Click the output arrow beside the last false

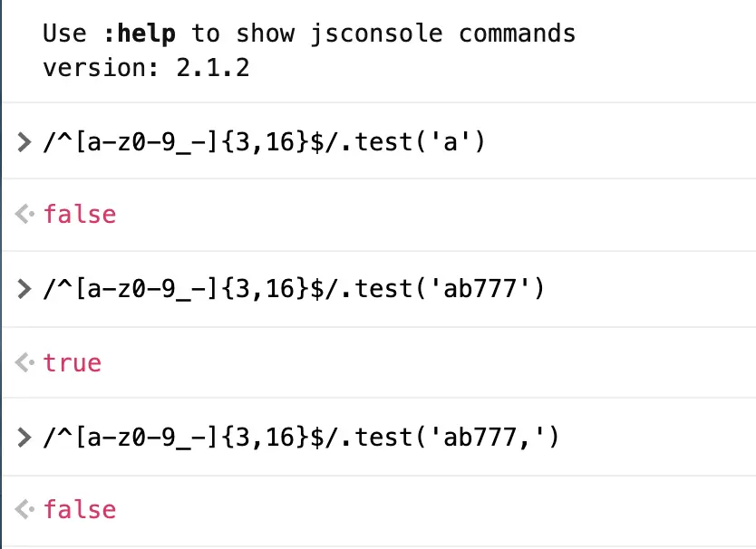(x=24, y=509)
